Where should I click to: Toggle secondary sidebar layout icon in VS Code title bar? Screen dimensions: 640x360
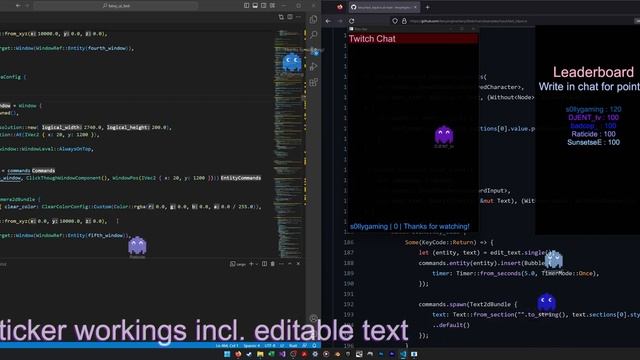(x=264, y=5)
